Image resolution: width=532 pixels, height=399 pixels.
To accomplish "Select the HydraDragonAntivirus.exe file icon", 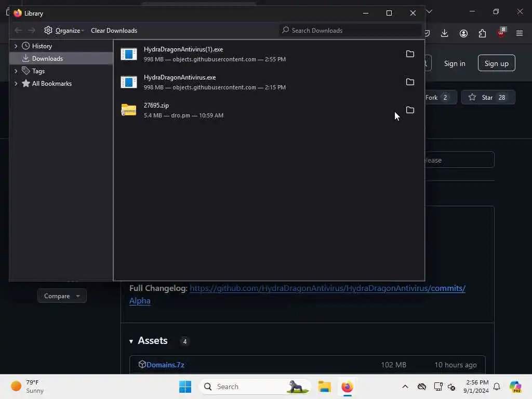I will (x=129, y=82).
